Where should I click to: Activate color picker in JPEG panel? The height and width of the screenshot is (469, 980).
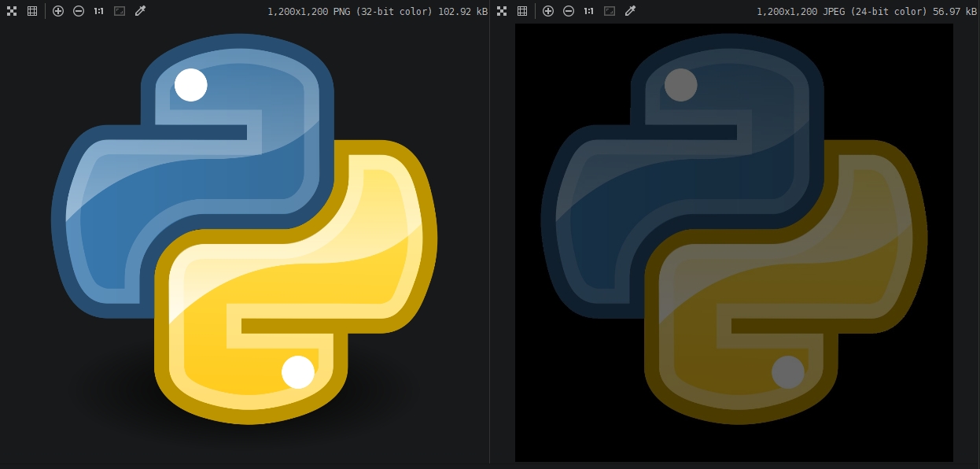pyautogui.click(x=630, y=11)
